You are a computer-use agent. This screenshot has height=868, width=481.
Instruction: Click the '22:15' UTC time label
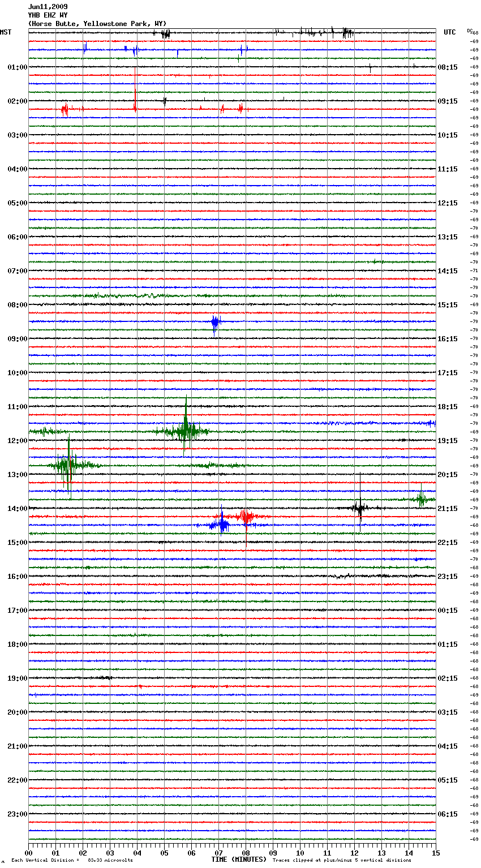[448, 543]
